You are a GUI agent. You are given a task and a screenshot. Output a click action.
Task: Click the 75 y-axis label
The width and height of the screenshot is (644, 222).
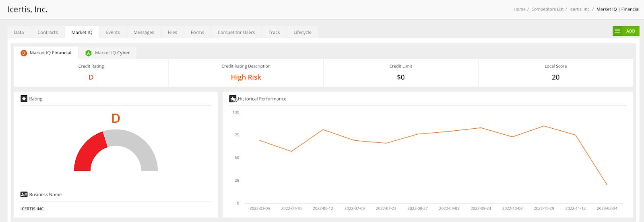click(x=237, y=135)
